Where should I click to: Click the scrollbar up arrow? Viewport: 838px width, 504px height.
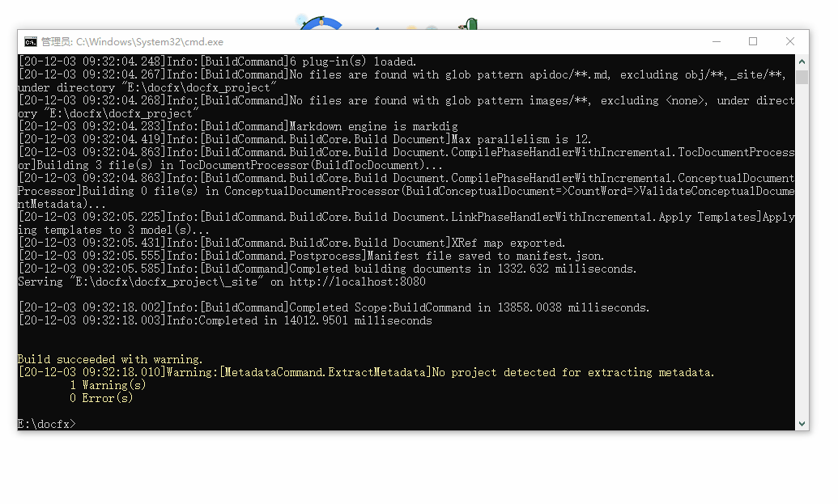pos(802,61)
